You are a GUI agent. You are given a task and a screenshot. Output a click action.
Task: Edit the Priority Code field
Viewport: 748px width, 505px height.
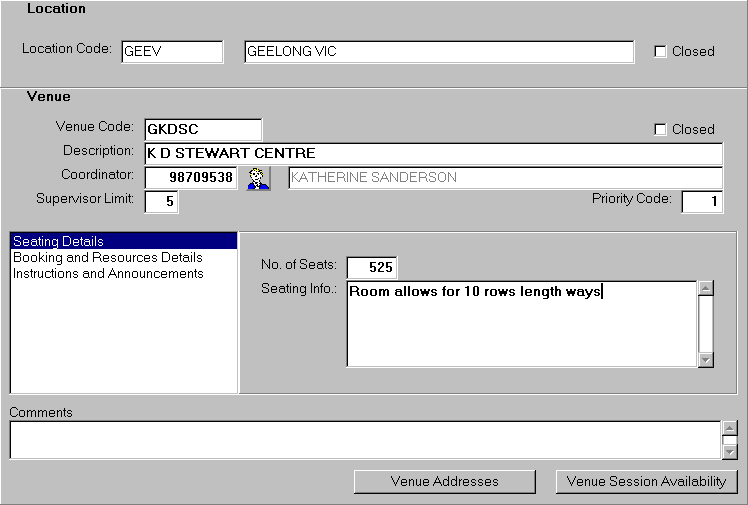click(x=702, y=201)
